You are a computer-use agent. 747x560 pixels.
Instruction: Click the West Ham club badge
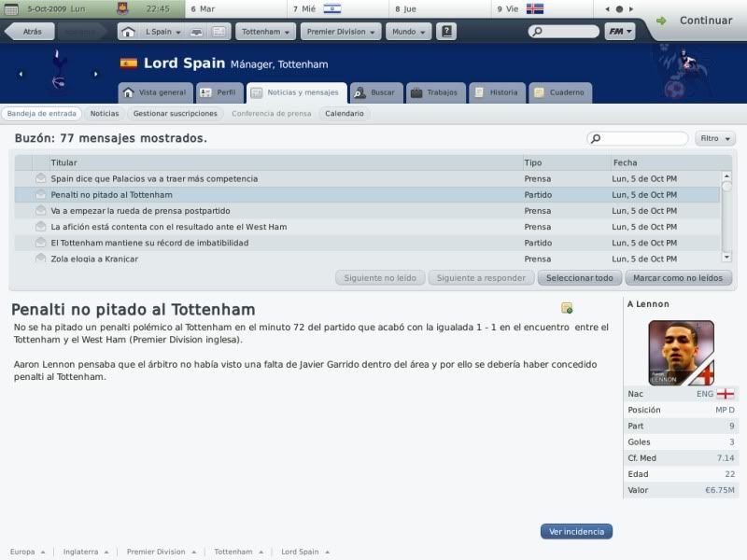coord(123,8)
